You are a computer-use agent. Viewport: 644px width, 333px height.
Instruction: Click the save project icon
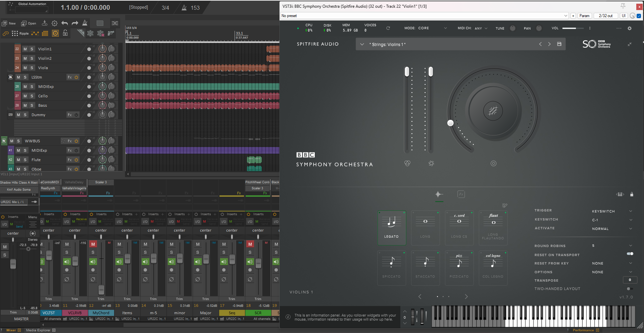pos(44,23)
